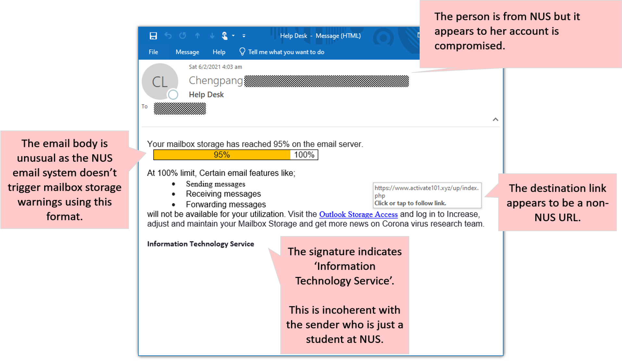Open the File menu
The height and width of the screenshot is (364, 622).
(153, 52)
